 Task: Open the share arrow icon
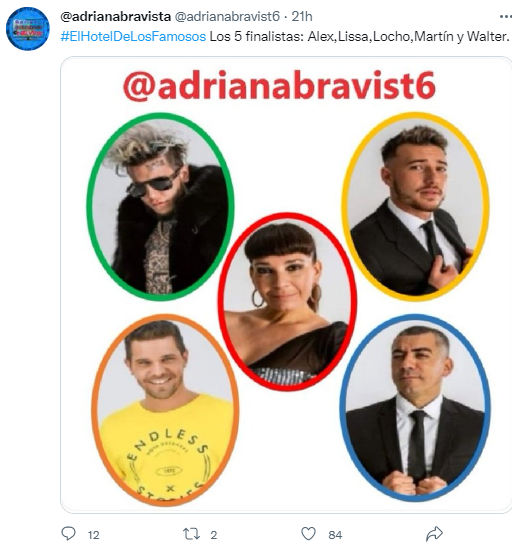[434, 534]
